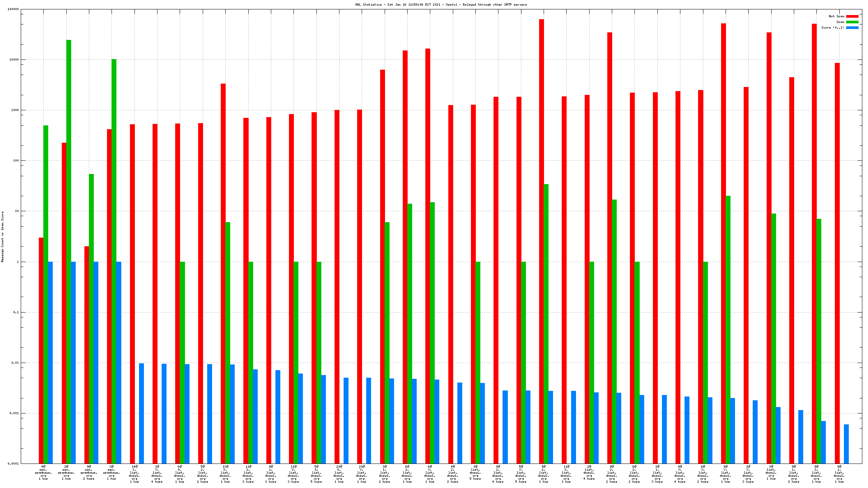Viewport: 868px width, 488px height.
Task: Click the blue Score (0..1) legend swatch
Action: [852, 27]
